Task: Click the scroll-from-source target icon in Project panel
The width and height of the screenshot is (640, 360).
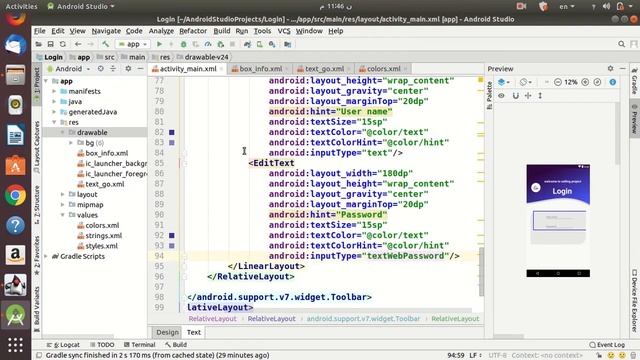Action: click(x=100, y=69)
